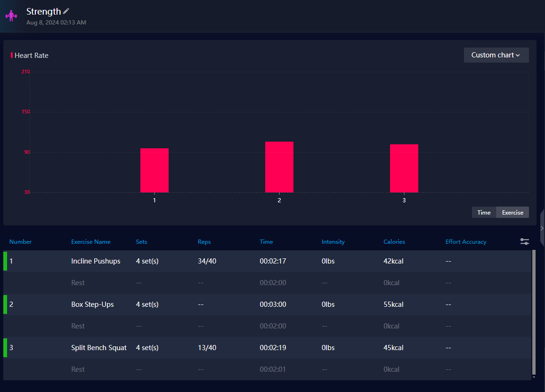Screen dimensions: 545x392
Task: Click the Calories column header
Action: (394, 242)
